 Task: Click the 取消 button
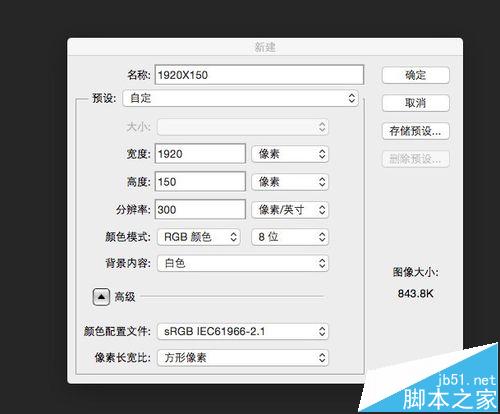416,103
